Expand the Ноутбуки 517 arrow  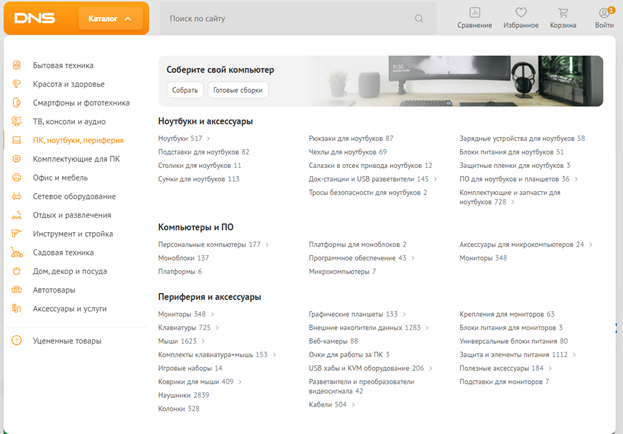[x=208, y=138]
